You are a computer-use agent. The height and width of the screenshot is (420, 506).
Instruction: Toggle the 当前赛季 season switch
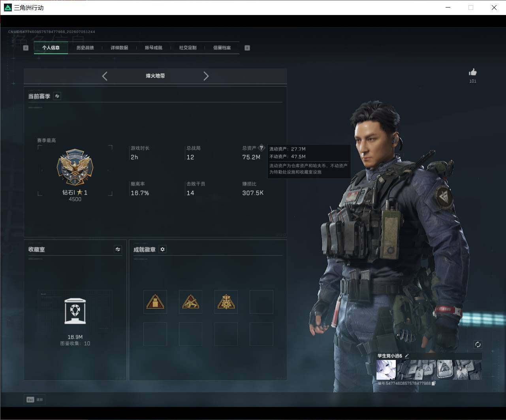click(x=57, y=96)
